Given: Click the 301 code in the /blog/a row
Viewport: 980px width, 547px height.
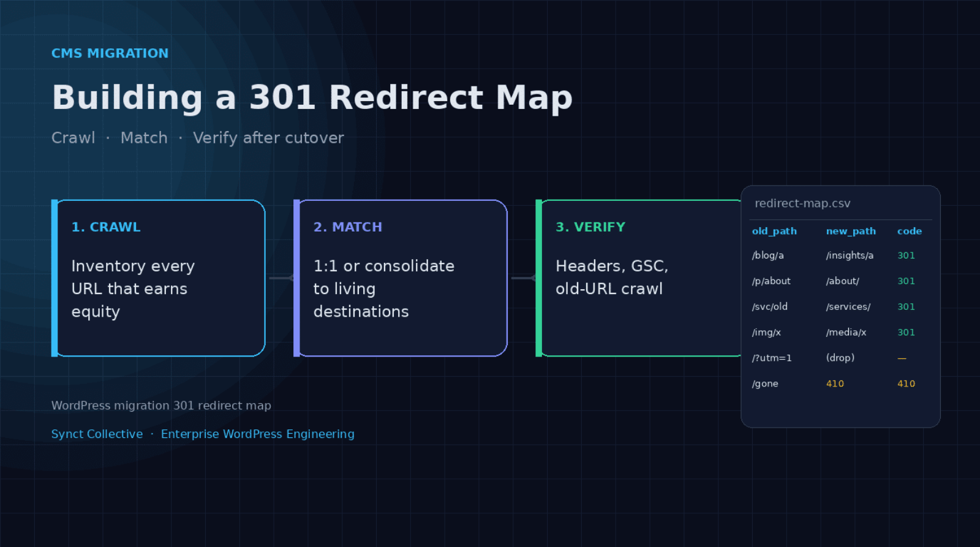Looking at the screenshot, I should (x=906, y=255).
